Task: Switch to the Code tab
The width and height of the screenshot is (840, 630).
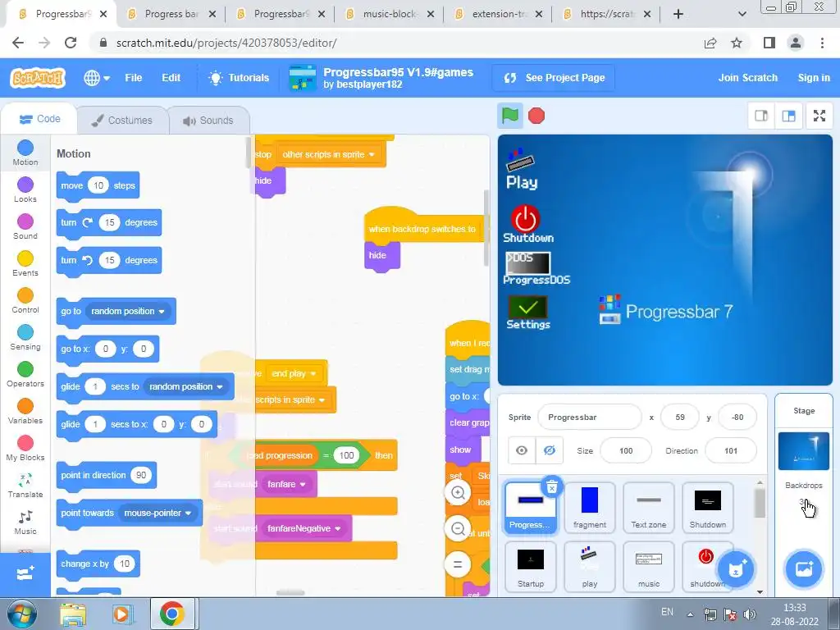Action: click(39, 119)
